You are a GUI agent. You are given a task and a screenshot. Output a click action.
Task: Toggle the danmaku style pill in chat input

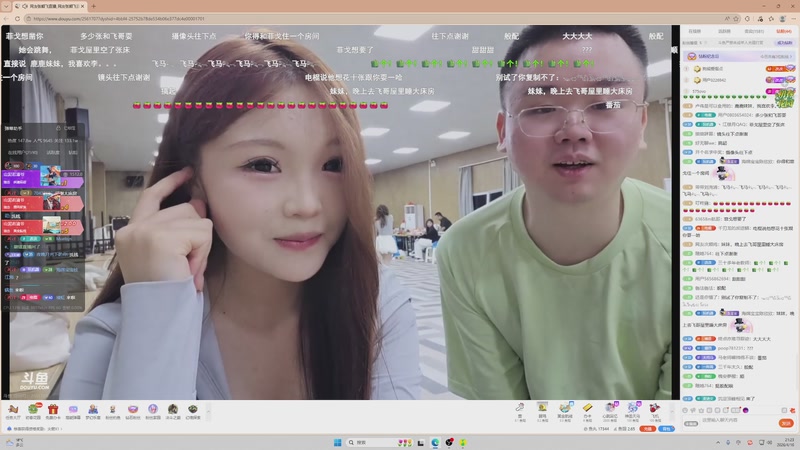(x=691, y=423)
